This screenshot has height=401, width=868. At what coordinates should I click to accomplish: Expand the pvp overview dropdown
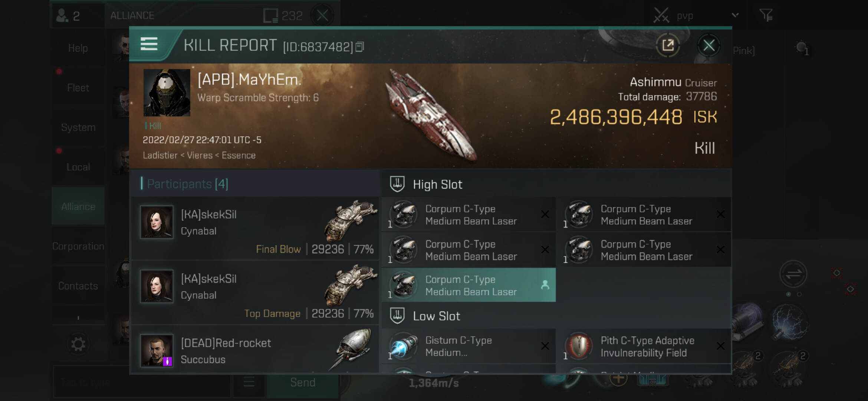click(x=735, y=15)
